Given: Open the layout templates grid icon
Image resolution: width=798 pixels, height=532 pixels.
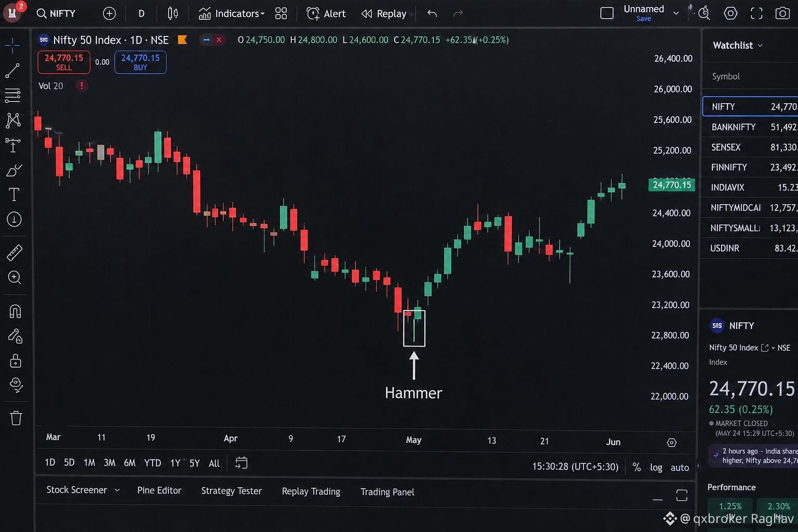Looking at the screenshot, I should tap(281, 14).
